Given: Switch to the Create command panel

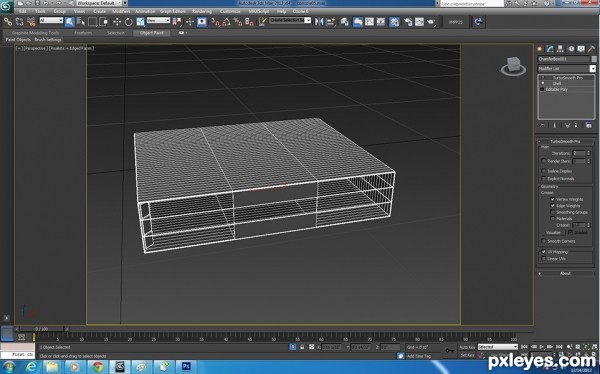Looking at the screenshot, I should (x=540, y=49).
